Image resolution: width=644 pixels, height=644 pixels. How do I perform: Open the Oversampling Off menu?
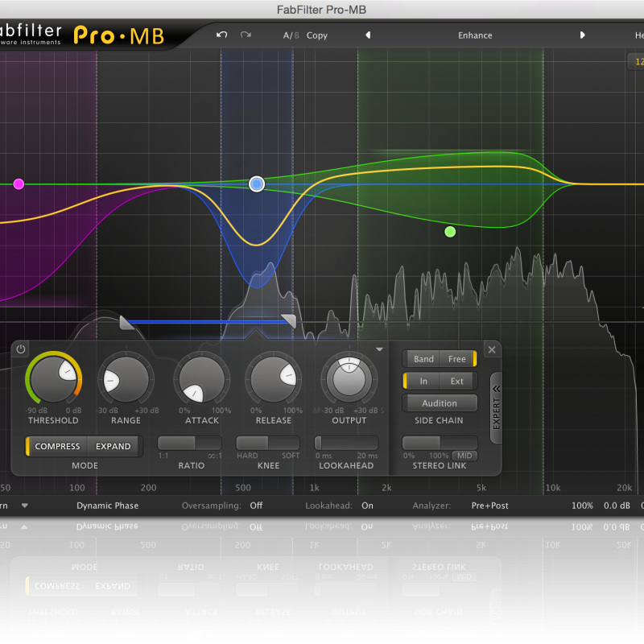click(256, 506)
